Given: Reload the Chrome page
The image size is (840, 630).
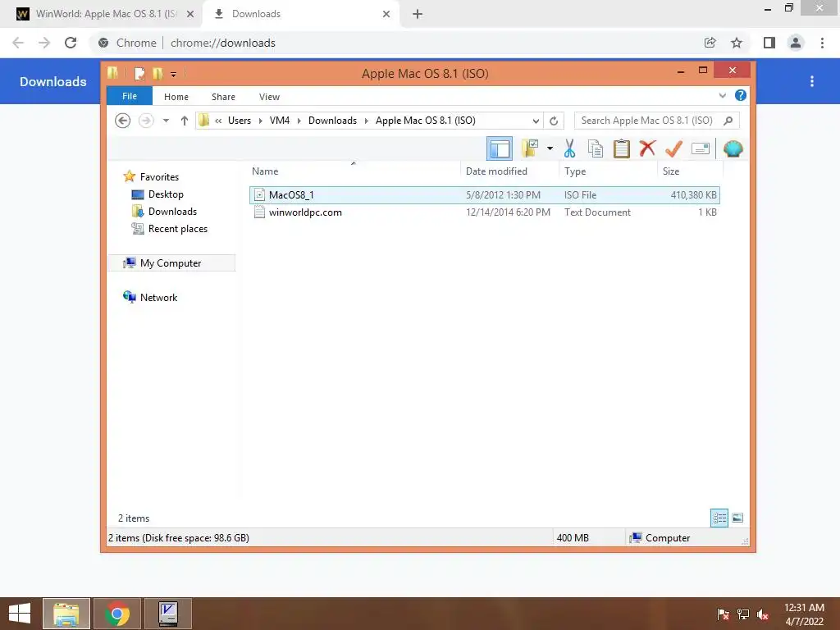Looking at the screenshot, I should [x=71, y=43].
